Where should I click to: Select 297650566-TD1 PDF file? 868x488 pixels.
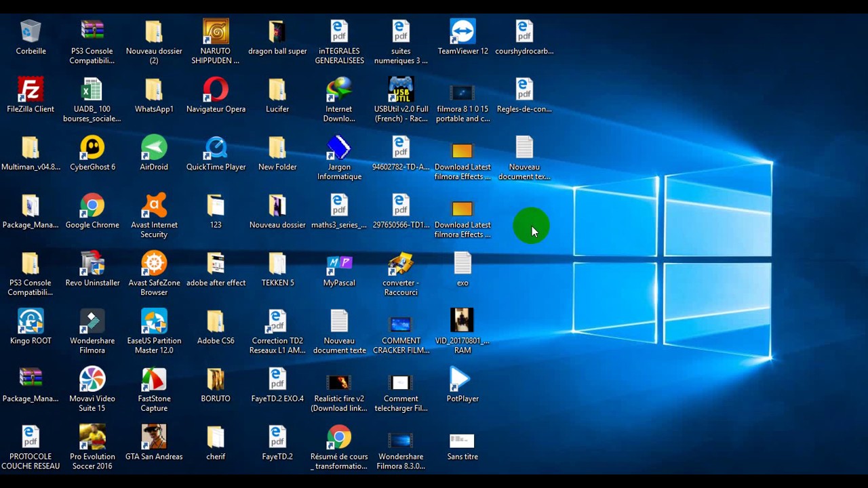click(401, 205)
